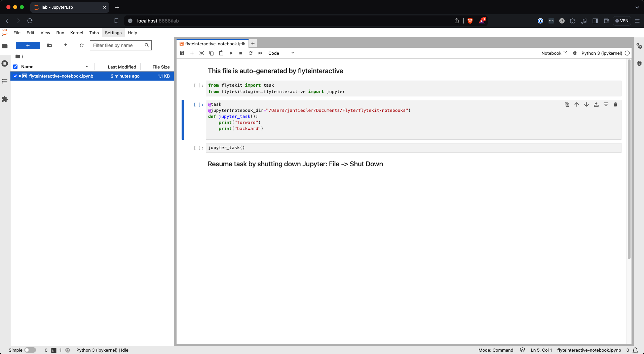Viewport: 644px width, 354px height.
Task: Delete the active cell with the trash icon
Action: [x=615, y=104]
